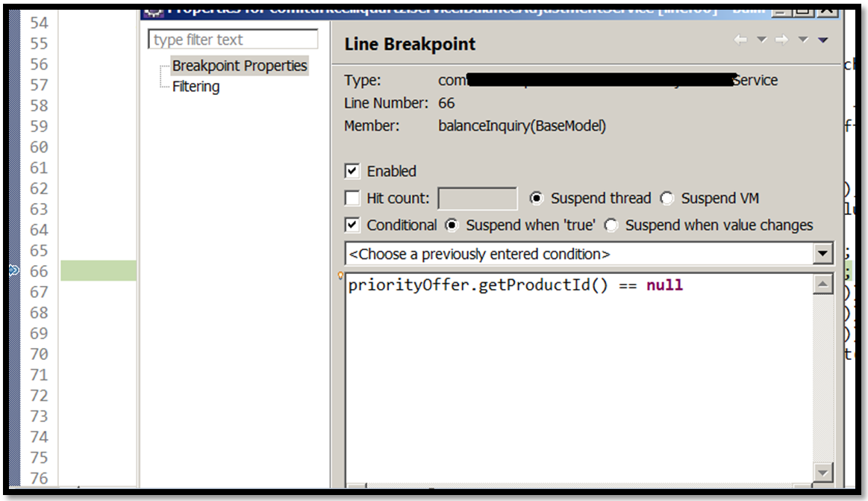Click line number 60 in gutter
868x501 pixels.
(39, 147)
